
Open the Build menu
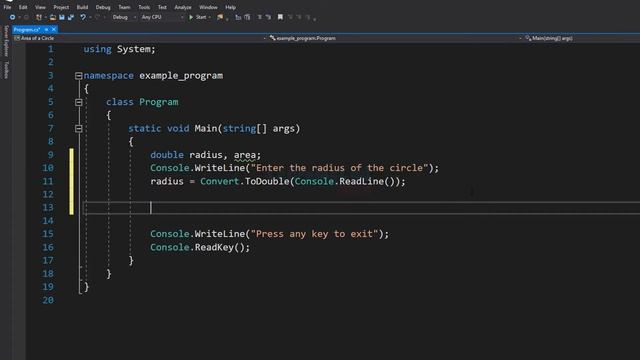tap(82, 7)
